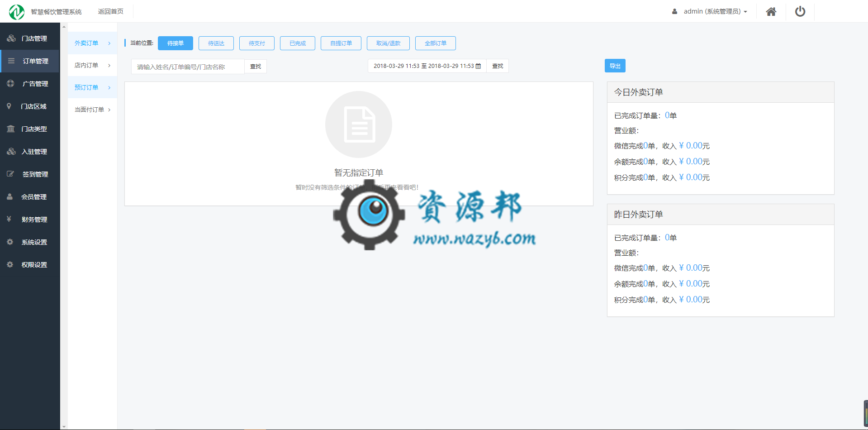The image size is (868, 430).
Task: Open 财务管理 menu item
Action: pyautogui.click(x=30, y=220)
